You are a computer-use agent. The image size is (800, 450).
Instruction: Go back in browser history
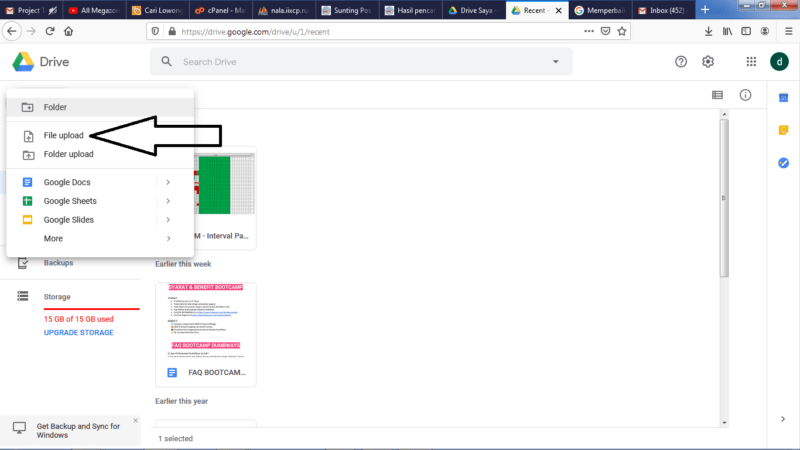tap(11, 31)
